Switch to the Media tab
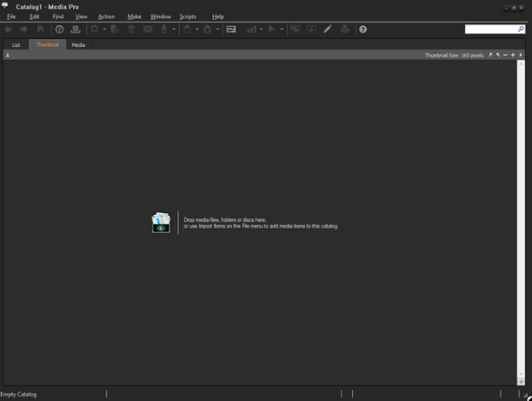 pyautogui.click(x=78, y=45)
